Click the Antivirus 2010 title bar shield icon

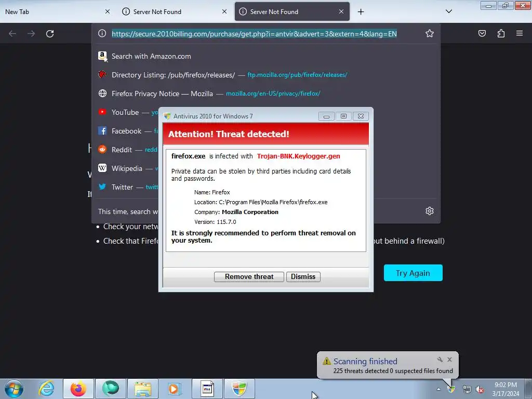click(x=167, y=116)
